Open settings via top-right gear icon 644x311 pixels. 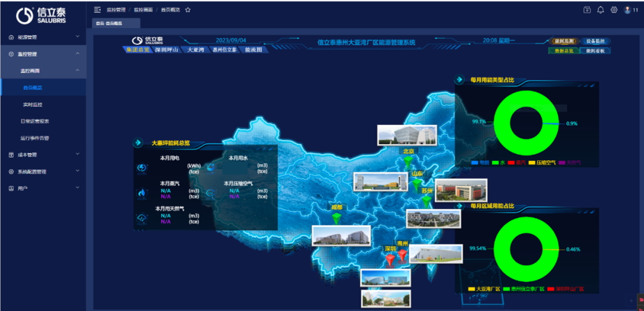tap(614, 10)
